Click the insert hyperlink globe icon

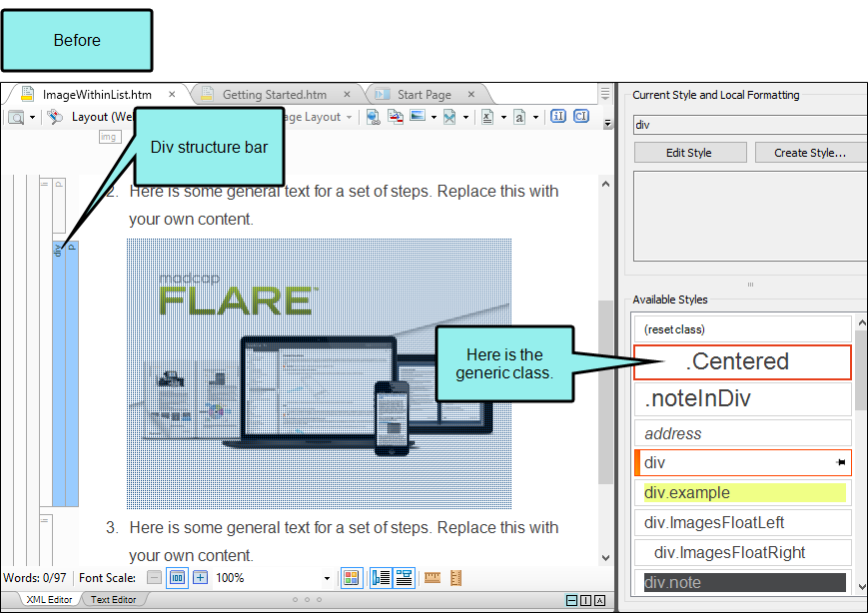[374, 117]
